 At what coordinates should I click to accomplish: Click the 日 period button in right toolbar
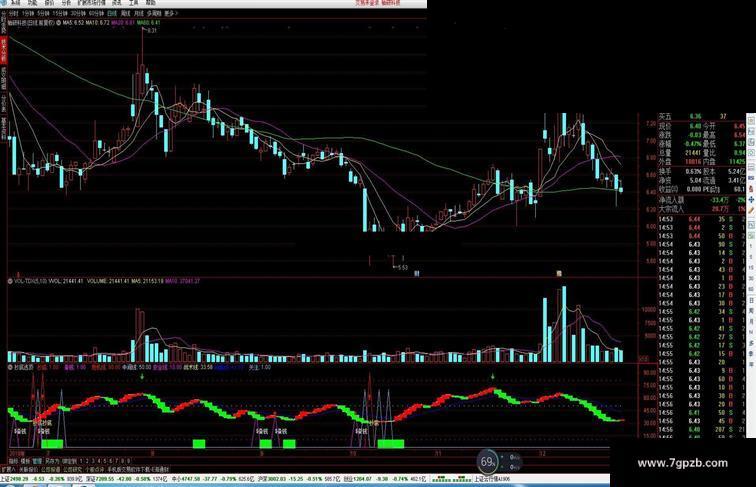pyautogui.click(x=751, y=300)
